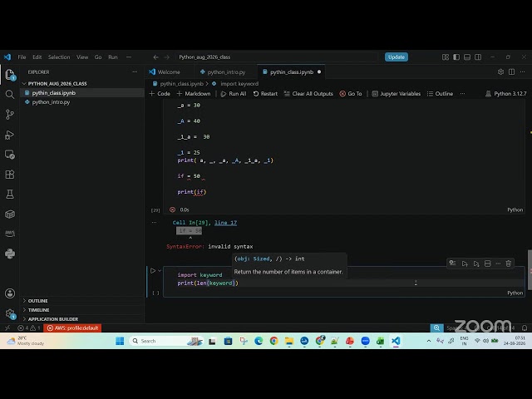This screenshot has height=399, width=532.
Task: Click the command center search box
Action: click(277, 57)
